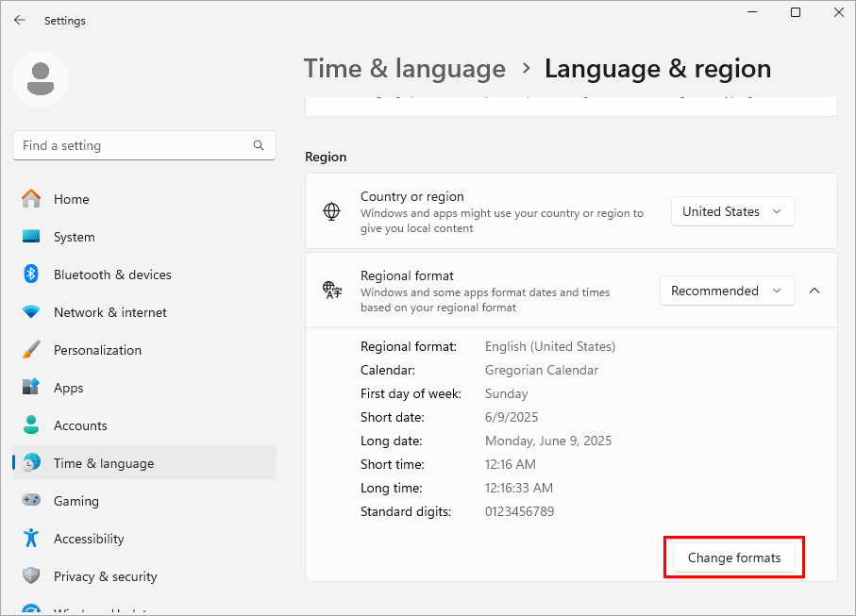Viewport: 856px width, 616px height.
Task: Click the back arrow in title bar
Action: 20,20
